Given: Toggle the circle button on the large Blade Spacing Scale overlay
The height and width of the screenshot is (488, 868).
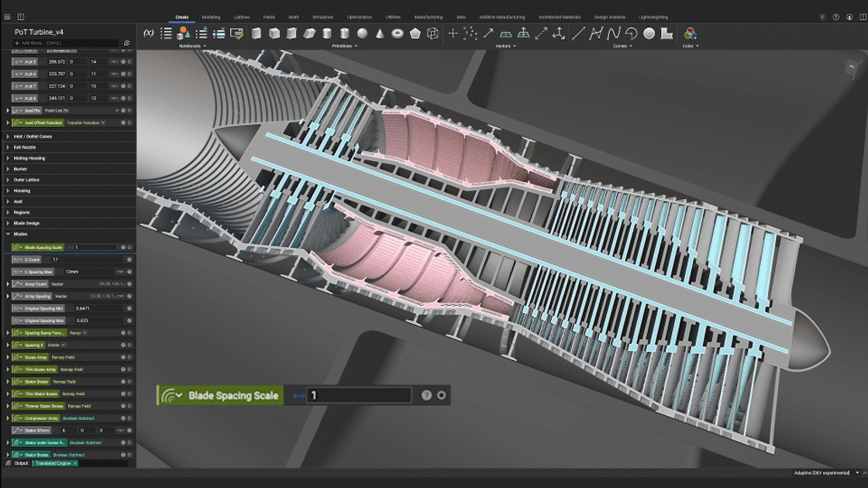Looking at the screenshot, I should (x=441, y=395).
